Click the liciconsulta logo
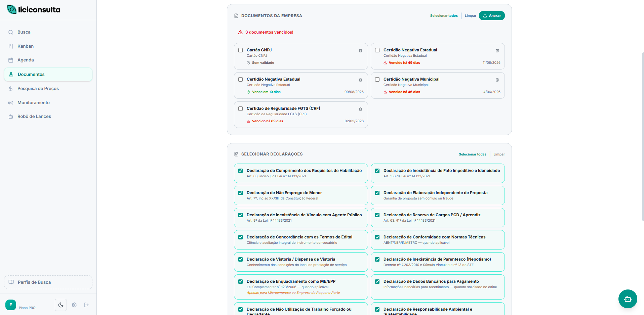The image size is (644, 315). (34, 9)
